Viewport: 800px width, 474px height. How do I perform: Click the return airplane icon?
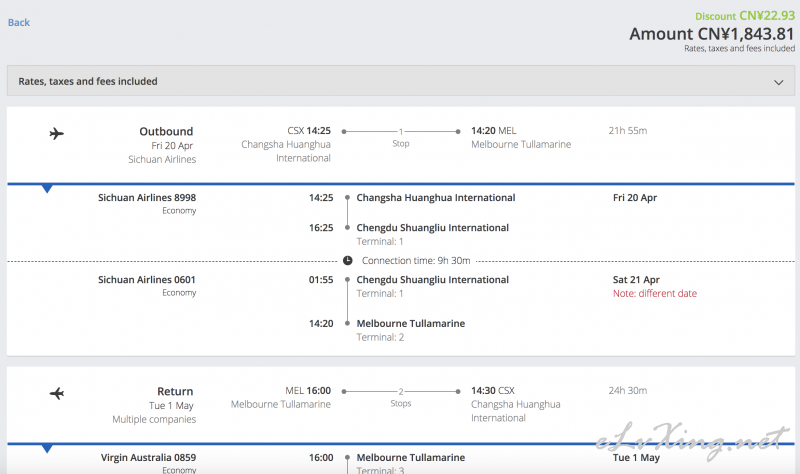point(57,393)
